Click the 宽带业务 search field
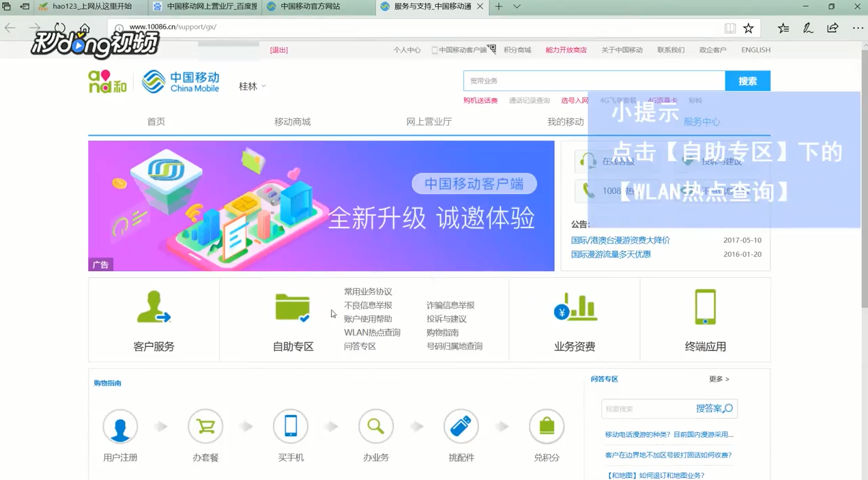This screenshot has width=868, height=480. (x=594, y=81)
